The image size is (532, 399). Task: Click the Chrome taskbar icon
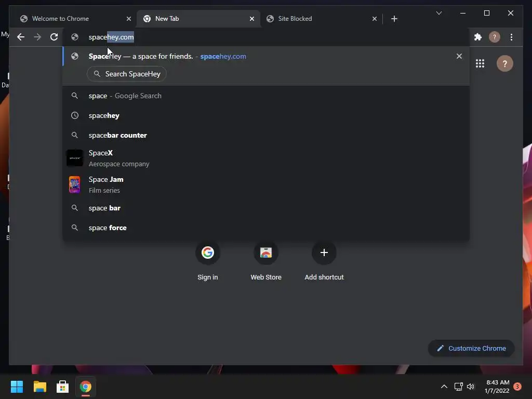coord(86,387)
